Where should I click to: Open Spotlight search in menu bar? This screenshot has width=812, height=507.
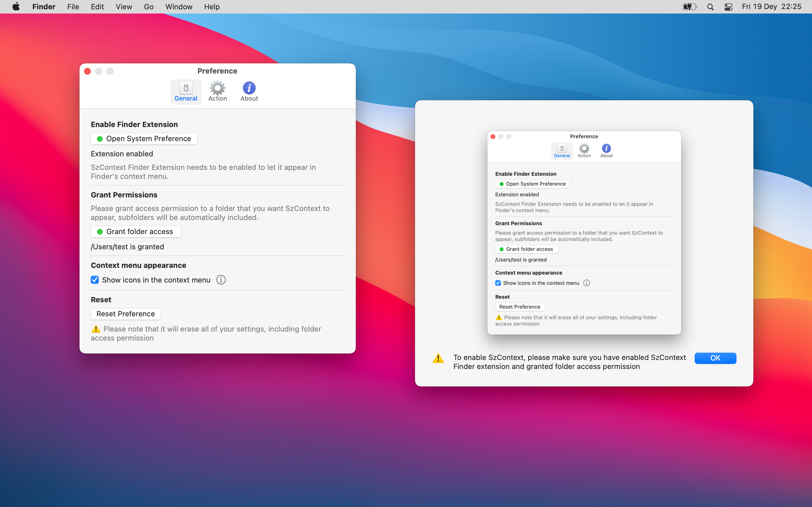710,7
